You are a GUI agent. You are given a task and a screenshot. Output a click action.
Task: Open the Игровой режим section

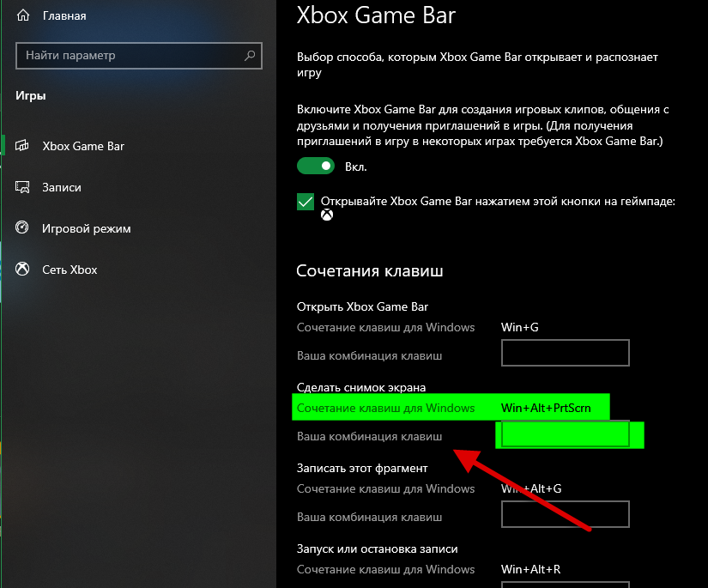point(86,228)
